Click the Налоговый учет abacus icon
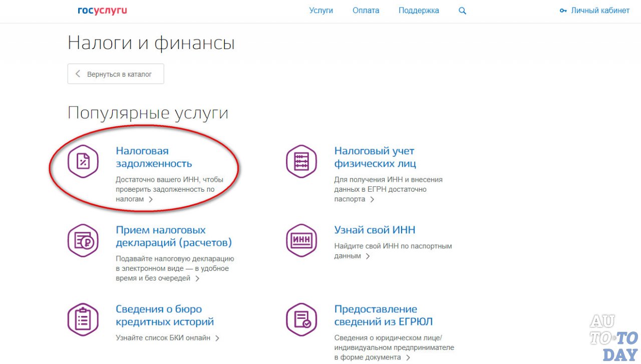 [301, 161]
